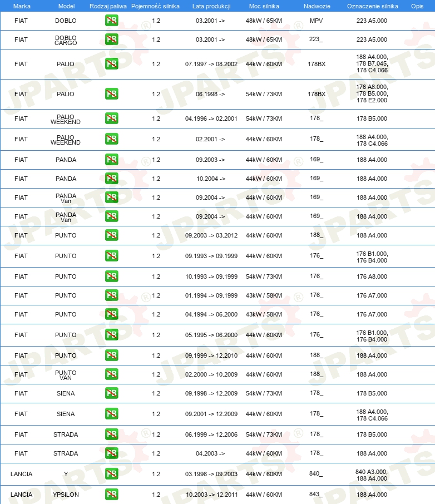
Task: Select the production dates 09.1999 -> 12.2010
Action: pyautogui.click(x=211, y=356)
